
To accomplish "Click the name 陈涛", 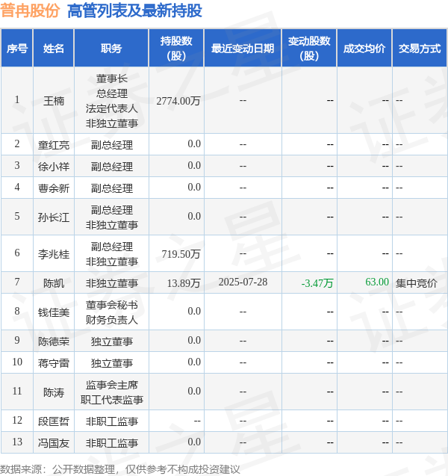I will coord(54,392).
